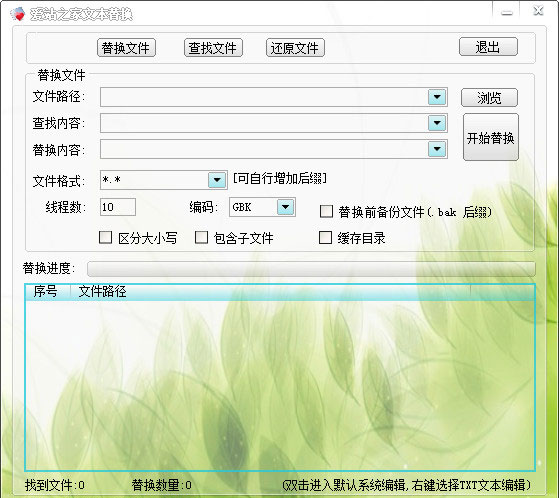This screenshot has width=559, height=498.
Task: Expand the 替换内容 history dropdown
Action: (x=437, y=149)
